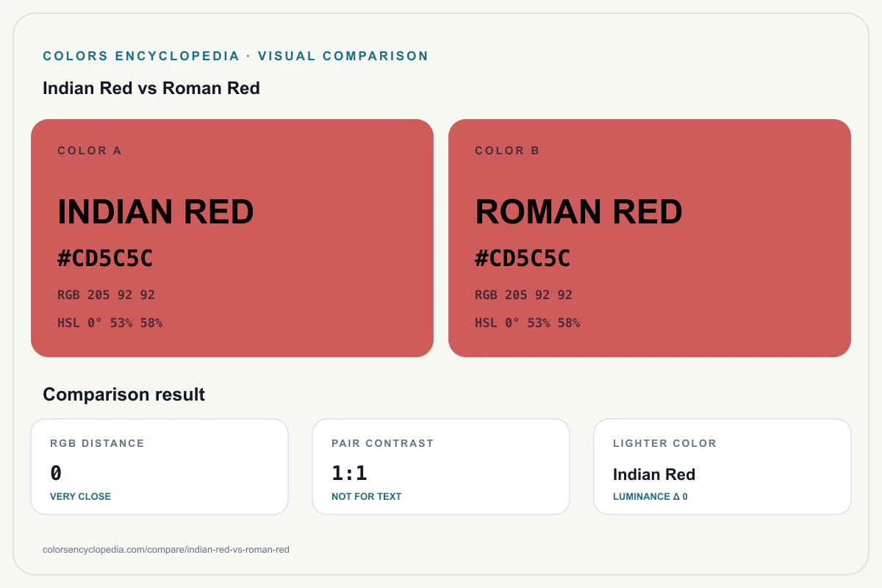Image resolution: width=882 pixels, height=588 pixels.
Task: Open the Lighter Color result card
Action: (723, 467)
